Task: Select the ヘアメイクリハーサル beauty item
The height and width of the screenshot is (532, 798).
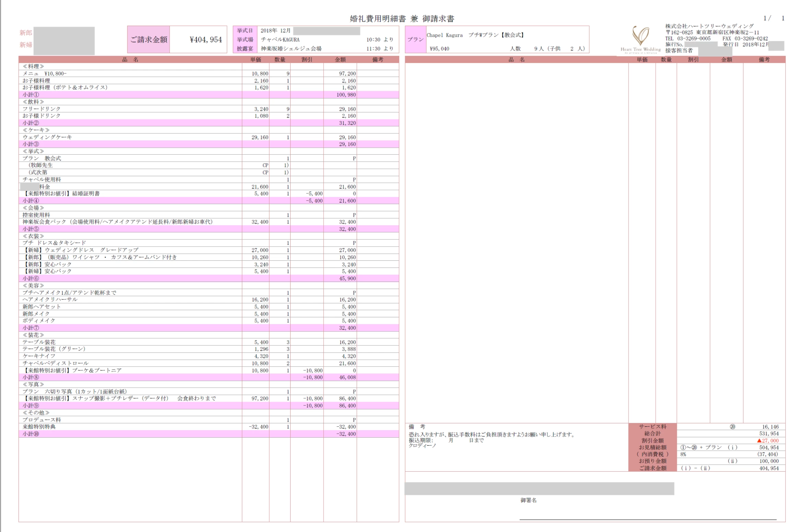Action: coord(50,299)
